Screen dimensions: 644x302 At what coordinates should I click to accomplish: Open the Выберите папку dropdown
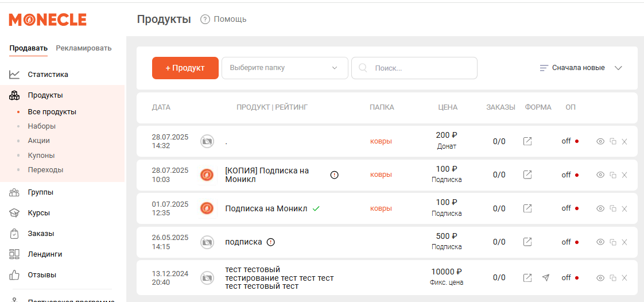[x=285, y=68]
